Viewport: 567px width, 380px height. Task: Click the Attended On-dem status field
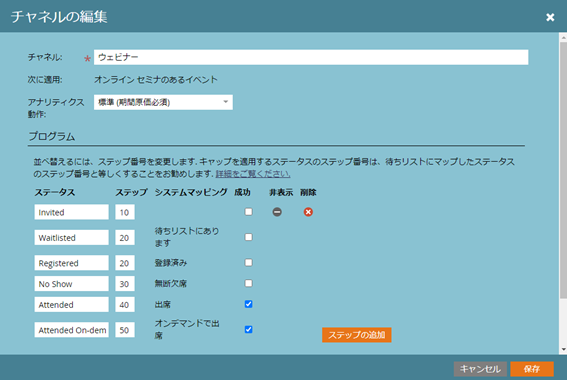72,330
